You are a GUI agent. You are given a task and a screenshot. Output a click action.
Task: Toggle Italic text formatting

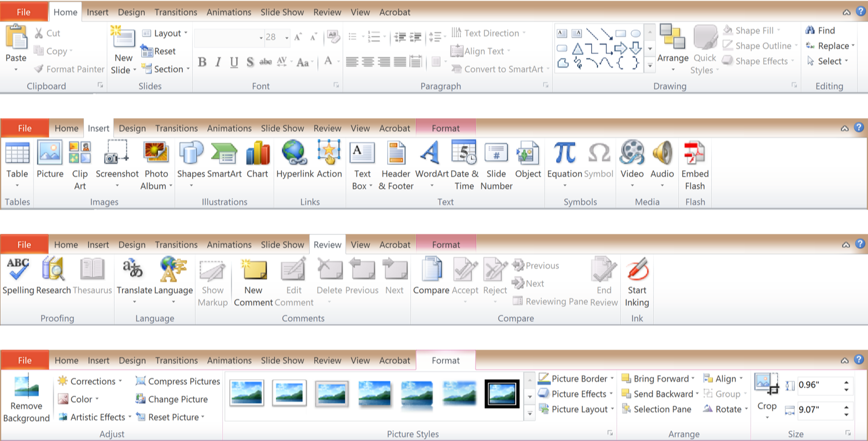[218, 63]
